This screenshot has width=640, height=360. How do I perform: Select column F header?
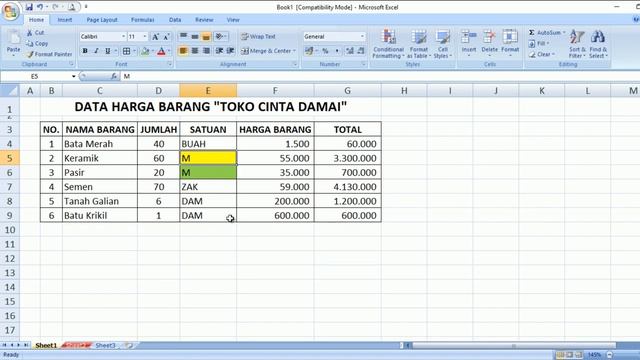point(275,91)
